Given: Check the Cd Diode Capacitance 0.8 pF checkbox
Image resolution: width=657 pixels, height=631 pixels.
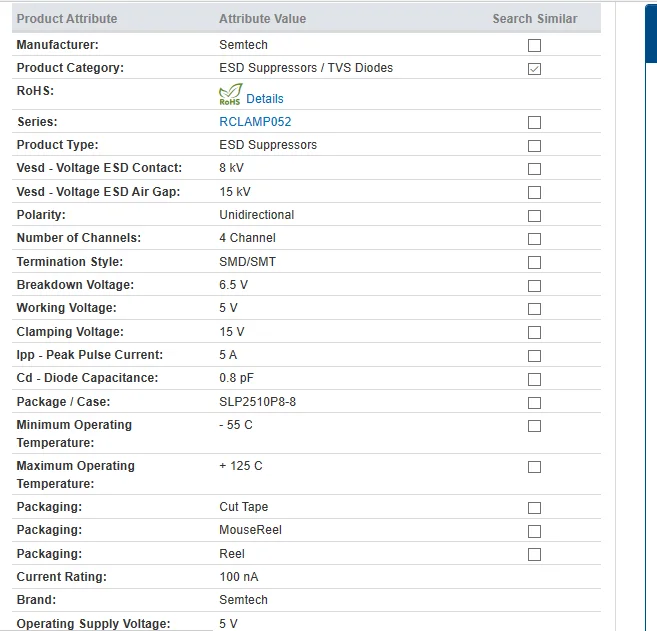Looking at the screenshot, I should [534, 379].
